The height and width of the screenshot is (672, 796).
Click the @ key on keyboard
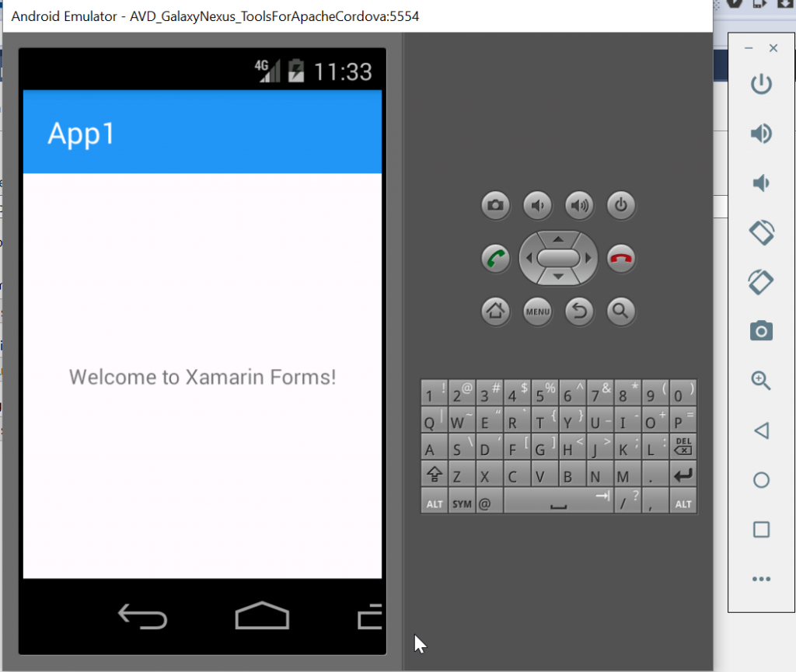pyautogui.click(x=490, y=502)
